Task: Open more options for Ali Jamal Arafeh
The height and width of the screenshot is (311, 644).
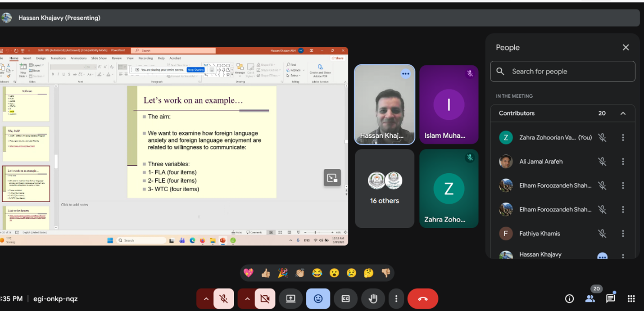Action: [623, 162]
